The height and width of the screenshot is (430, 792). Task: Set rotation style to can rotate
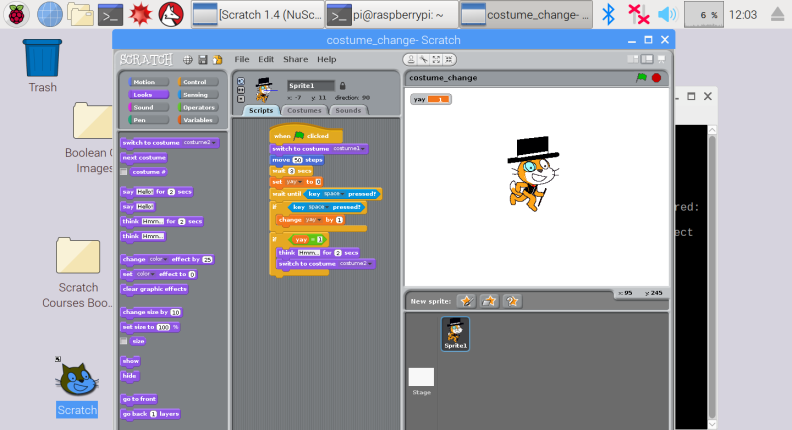[x=241, y=81]
